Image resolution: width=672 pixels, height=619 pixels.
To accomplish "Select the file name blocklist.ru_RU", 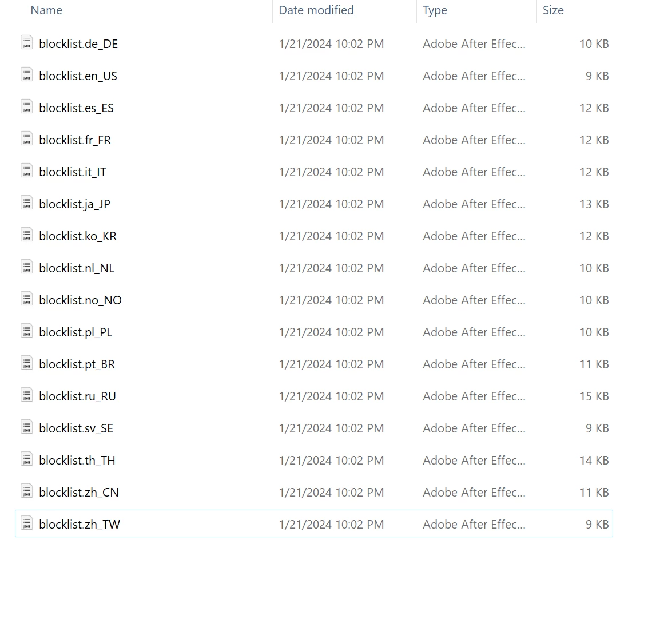I will coord(78,396).
